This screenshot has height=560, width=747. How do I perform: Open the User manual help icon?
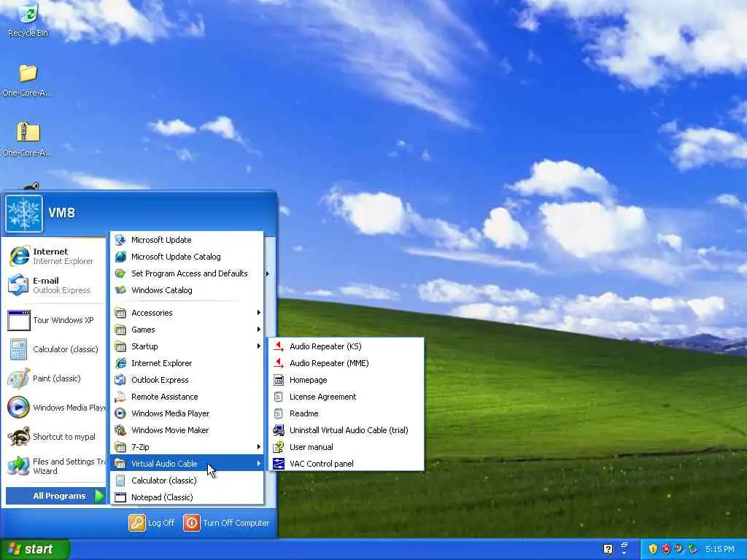click(x=279, y=447)
